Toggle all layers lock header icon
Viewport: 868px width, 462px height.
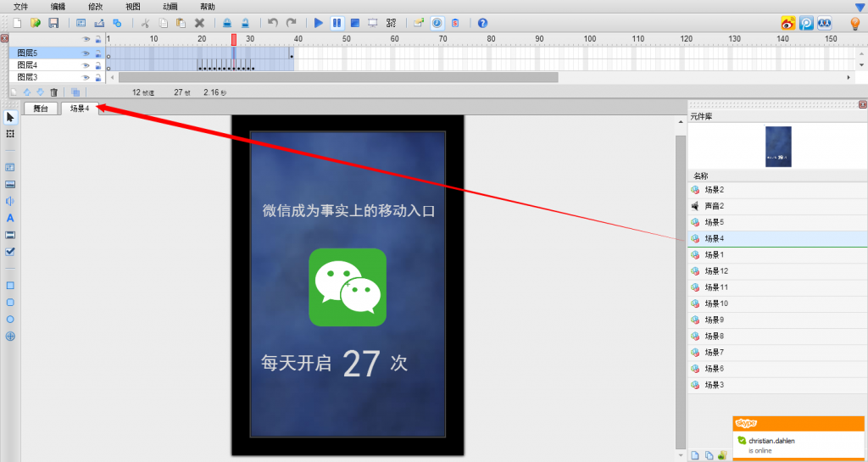98,39
